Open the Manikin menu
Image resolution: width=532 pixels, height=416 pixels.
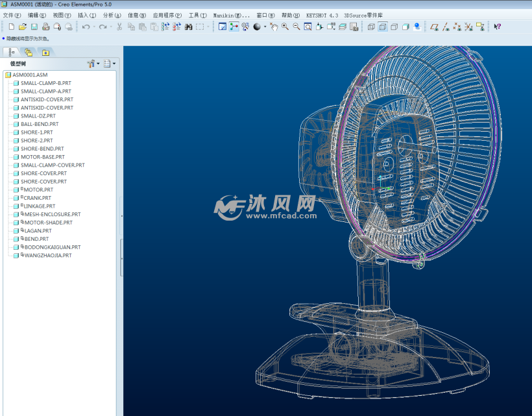(232, 15)
